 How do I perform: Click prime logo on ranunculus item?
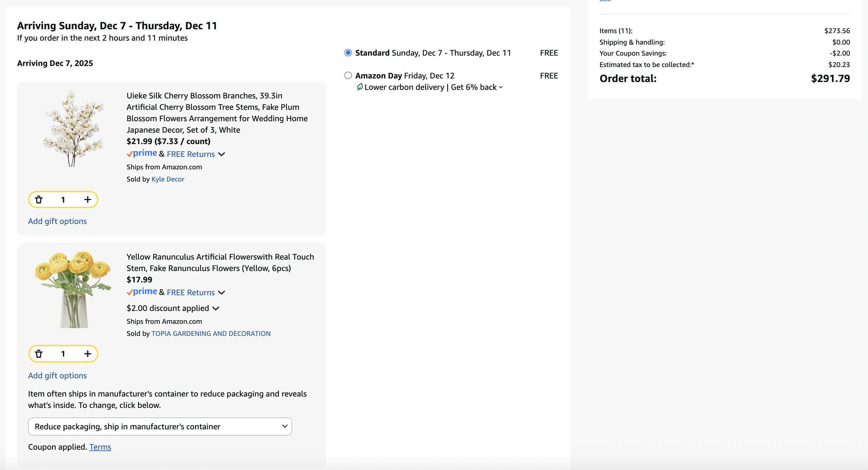click(x=142, y=292)
